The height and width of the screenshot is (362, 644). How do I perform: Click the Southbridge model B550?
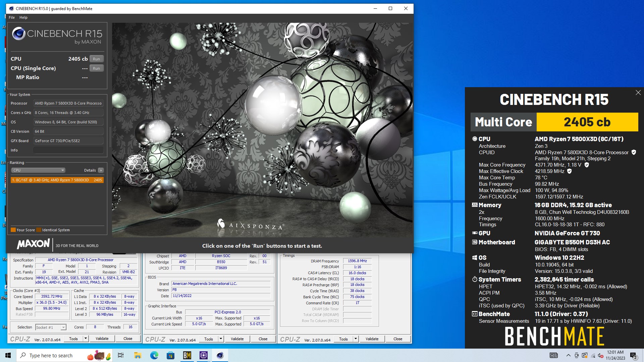tap(221, 262)
